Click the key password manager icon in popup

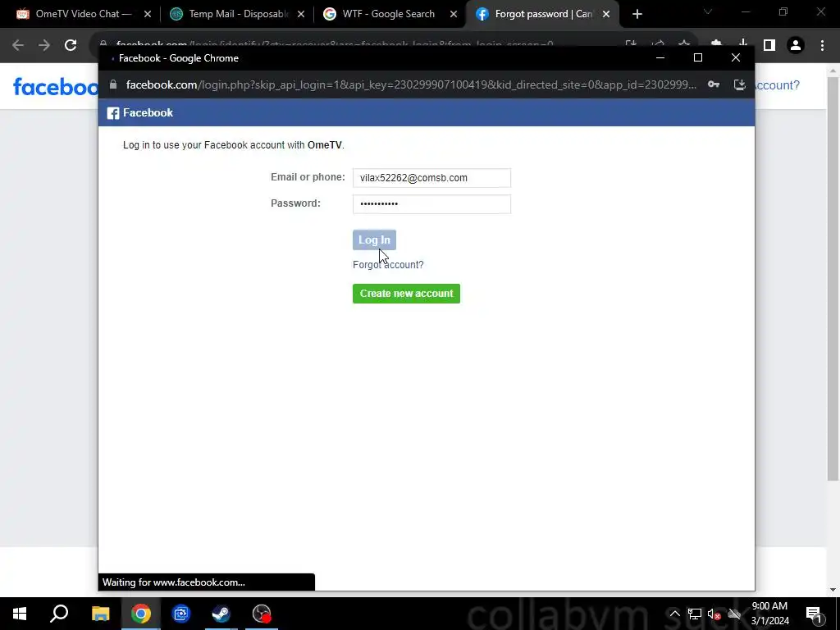coord(714,84)
